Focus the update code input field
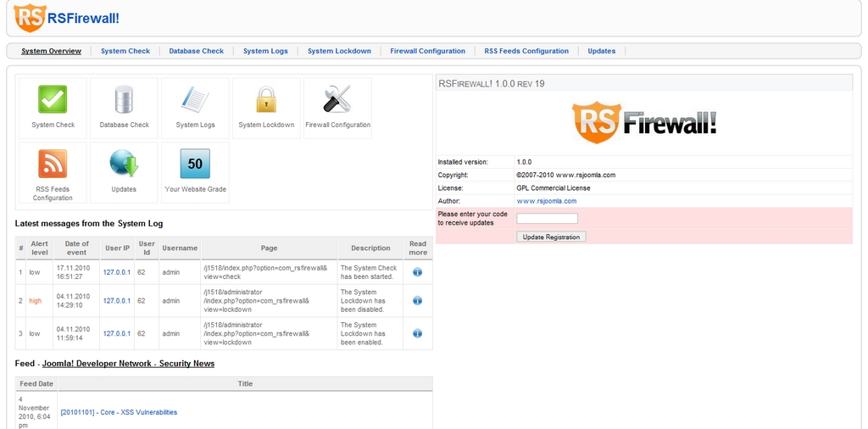Image resolution: width=868 pixels, height=429 pixels. [547, 219]
